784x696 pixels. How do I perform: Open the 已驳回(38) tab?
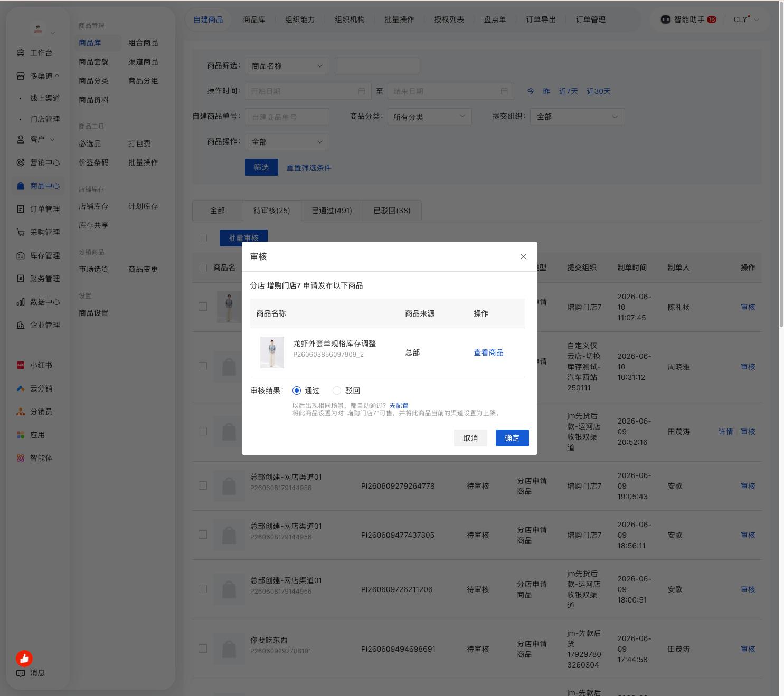coord(392,211)
